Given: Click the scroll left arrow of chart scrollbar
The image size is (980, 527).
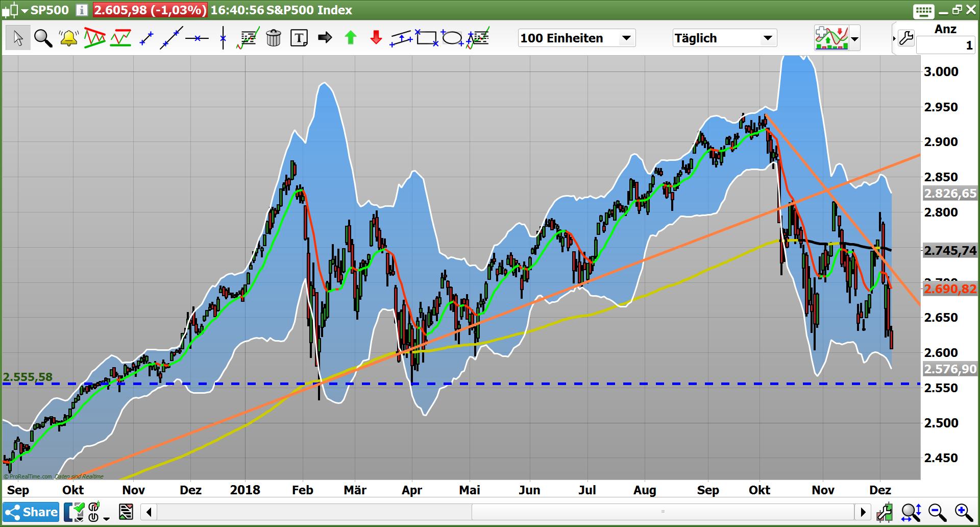Looking at the screenshot, I should 149,512.
